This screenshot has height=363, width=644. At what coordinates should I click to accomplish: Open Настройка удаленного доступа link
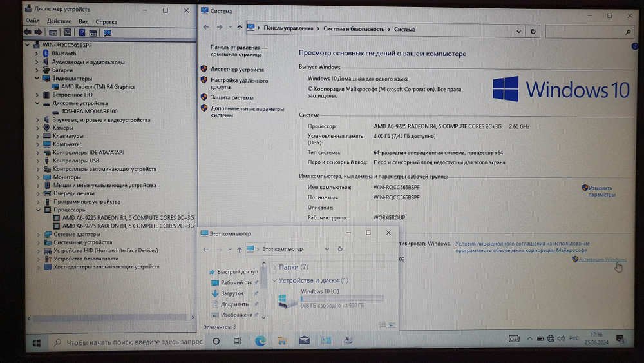pyautogui.click(x=240, y=84)
